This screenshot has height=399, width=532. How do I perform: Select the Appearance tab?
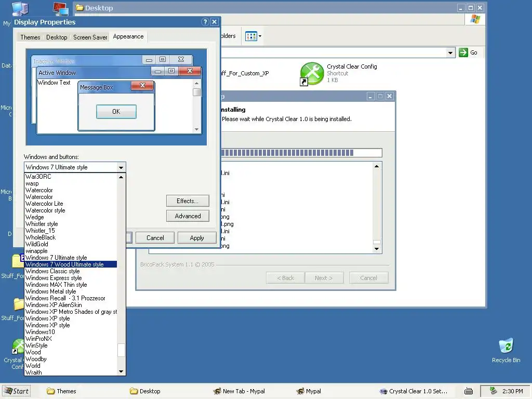coord(128,36)
